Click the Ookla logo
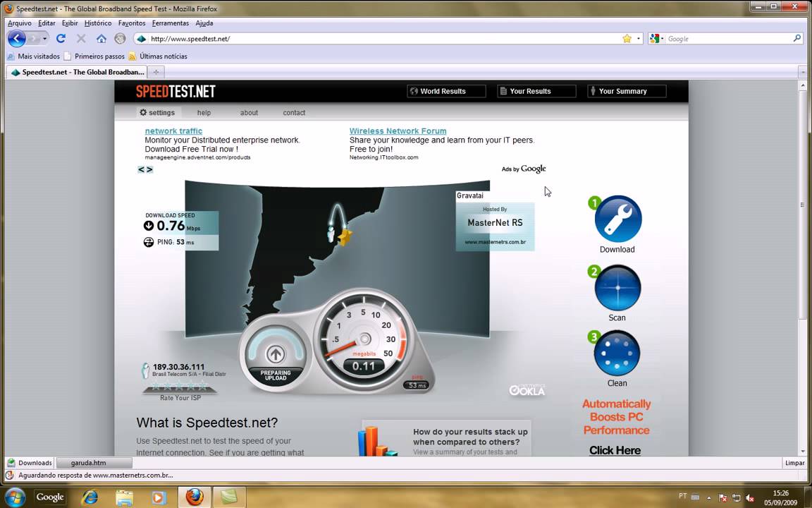 (527, 389)
